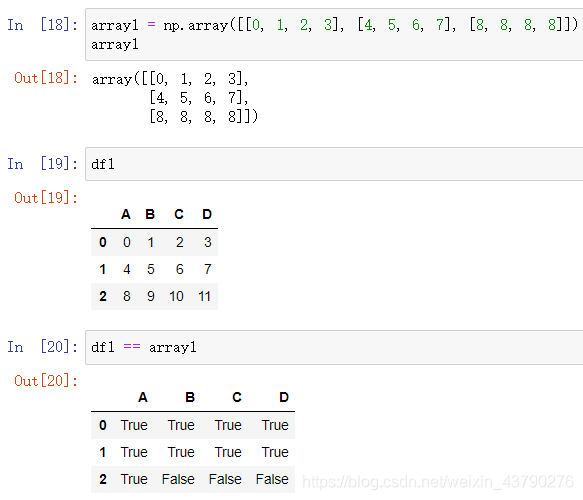Select the In [20] prompt label
This screenshot has height=500, width=583.
[43, 347]
